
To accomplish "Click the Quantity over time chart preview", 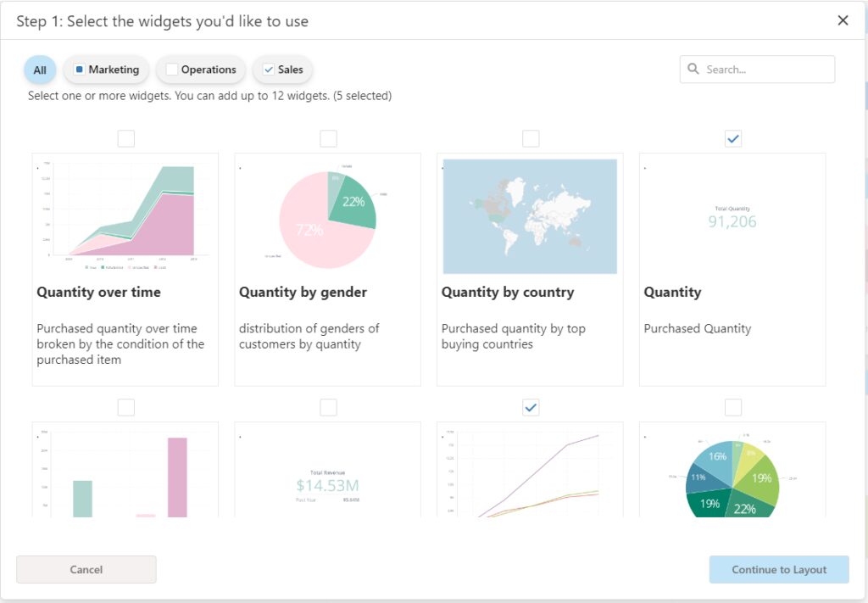I will (x=125, y=215).
